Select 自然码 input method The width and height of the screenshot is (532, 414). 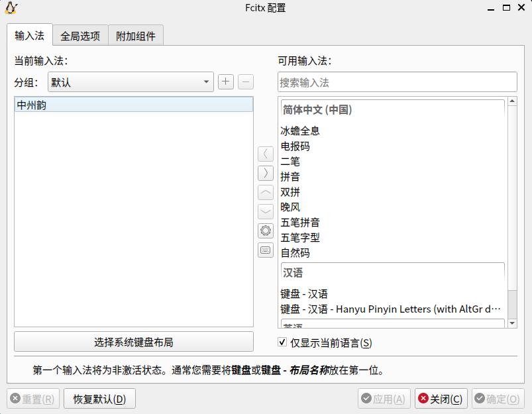(x=393, y=253)
